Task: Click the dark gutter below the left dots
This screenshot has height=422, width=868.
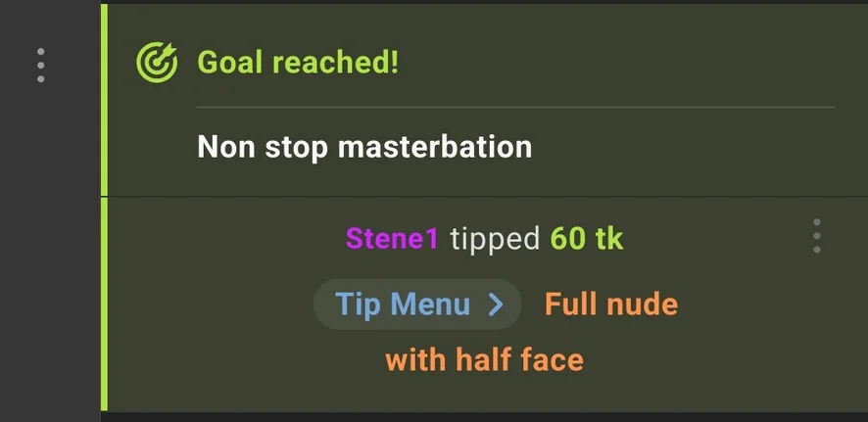Action: [x=49, y=245]
